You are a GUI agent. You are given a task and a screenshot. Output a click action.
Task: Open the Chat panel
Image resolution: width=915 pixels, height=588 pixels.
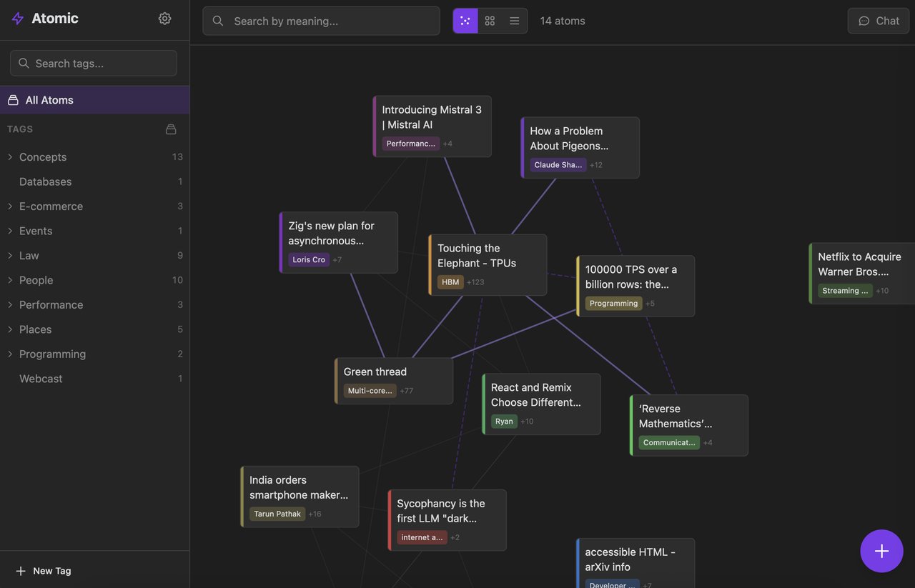(x=878, y=21)
